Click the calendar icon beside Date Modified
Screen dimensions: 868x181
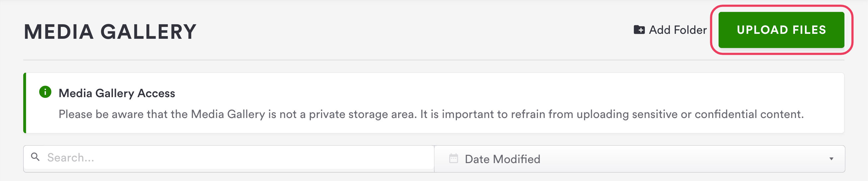coord(454,158)
